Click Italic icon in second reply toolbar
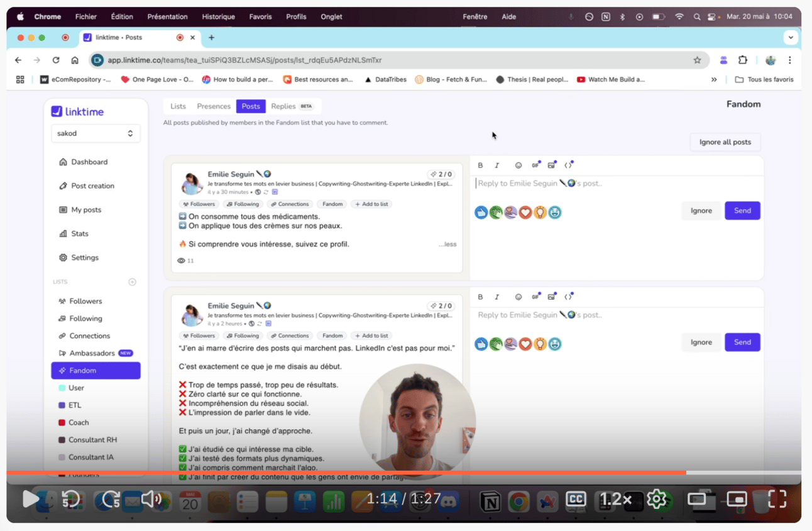This screenshot has width=812, height=531. pos(497,297)
